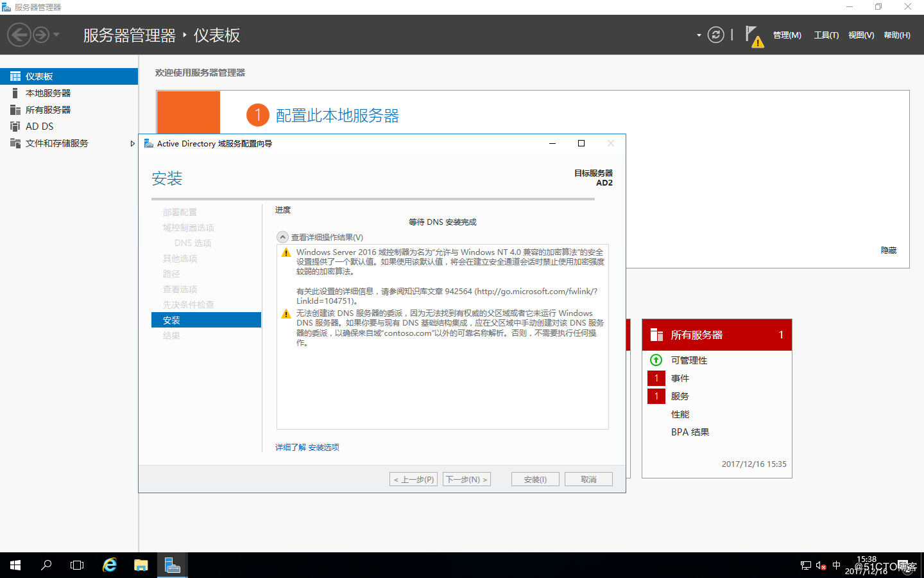The height and width of the screenshot is (578, 924).
Task: Maximize the Active Directory wizard window
Action: point(581,143)
